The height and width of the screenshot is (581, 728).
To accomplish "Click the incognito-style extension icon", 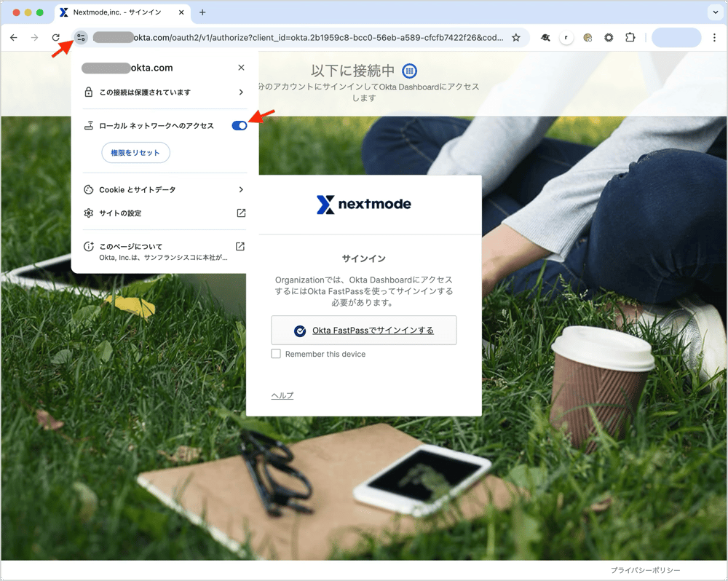I will [545, 38].
